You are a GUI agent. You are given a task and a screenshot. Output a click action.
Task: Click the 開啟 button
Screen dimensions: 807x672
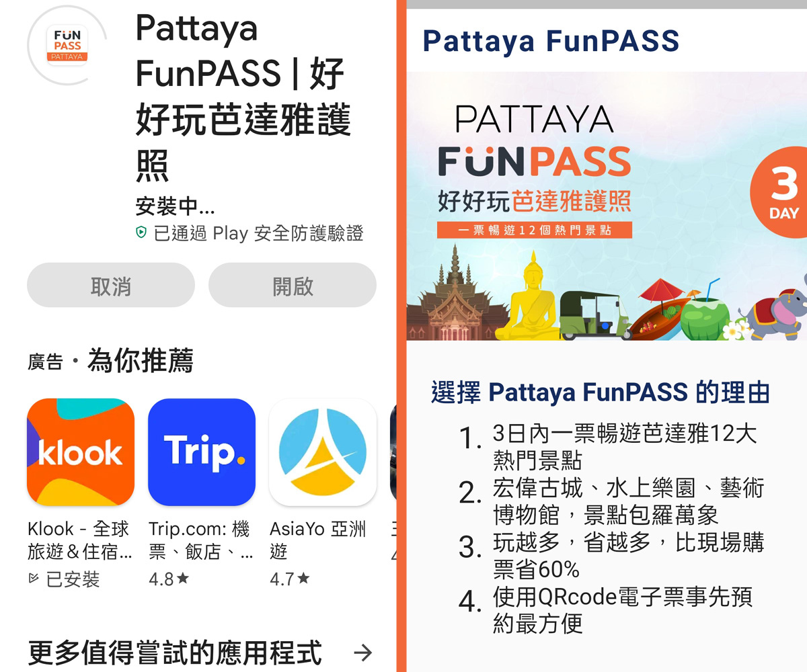293,285
